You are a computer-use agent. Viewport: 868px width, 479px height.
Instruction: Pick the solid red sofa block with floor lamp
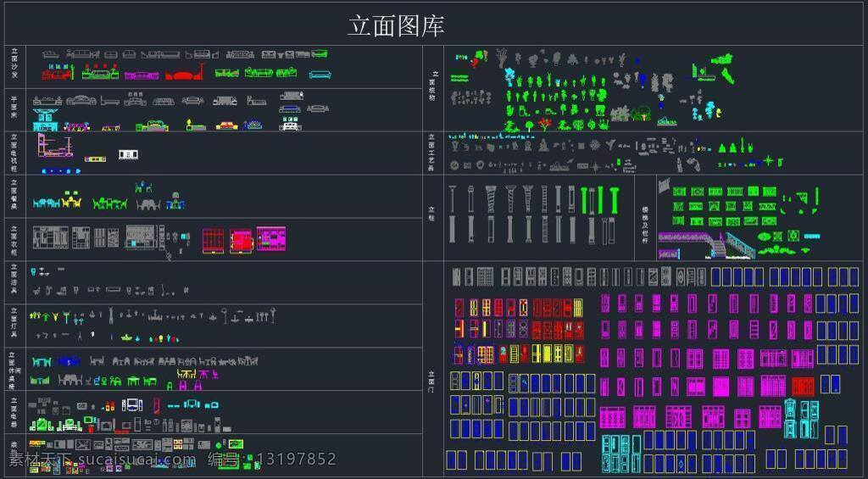click(185, 73)
